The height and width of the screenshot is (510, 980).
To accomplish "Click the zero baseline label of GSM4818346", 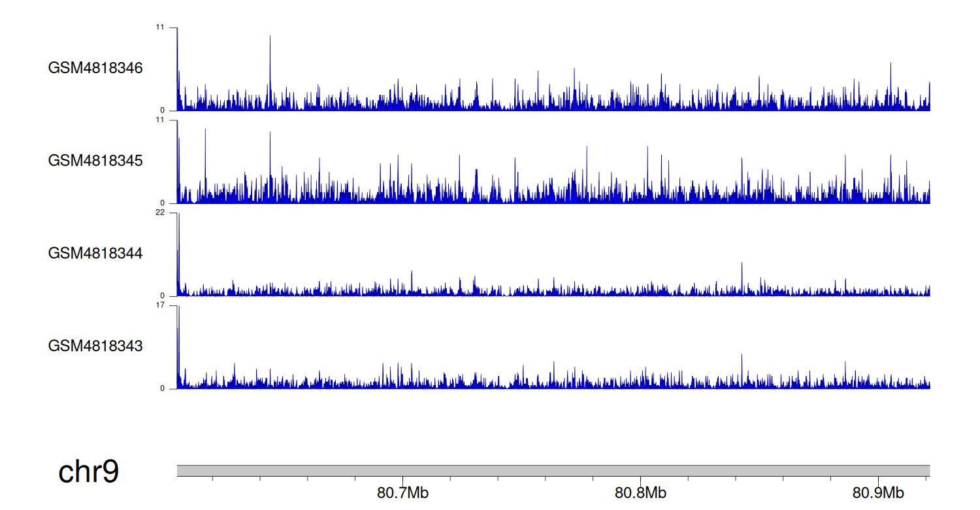I will pos(163,110).
